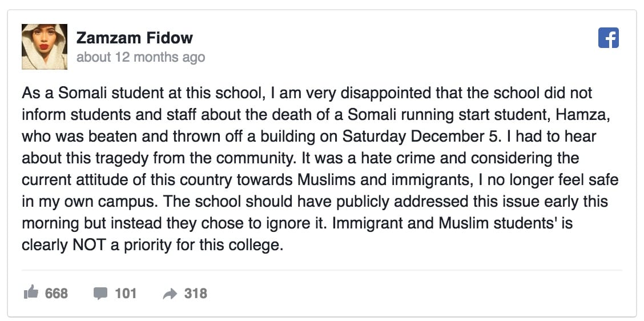Click the thumbs-up like icon

(31, 294)
